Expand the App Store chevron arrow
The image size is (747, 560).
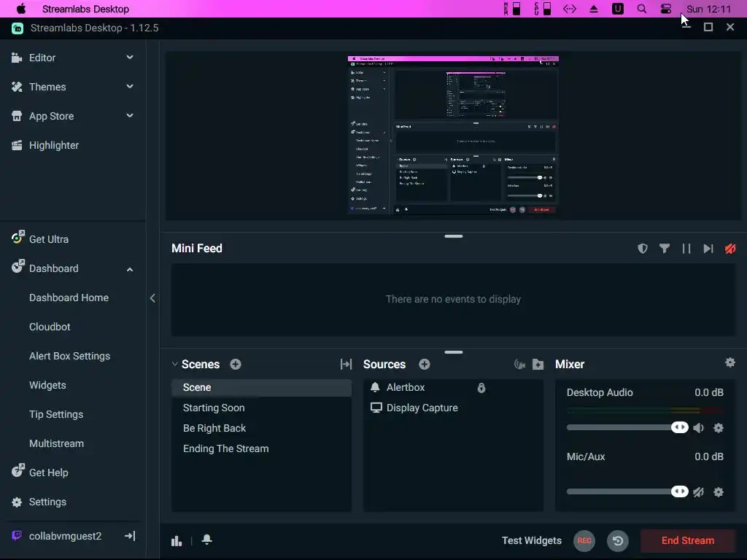(130, 115)
